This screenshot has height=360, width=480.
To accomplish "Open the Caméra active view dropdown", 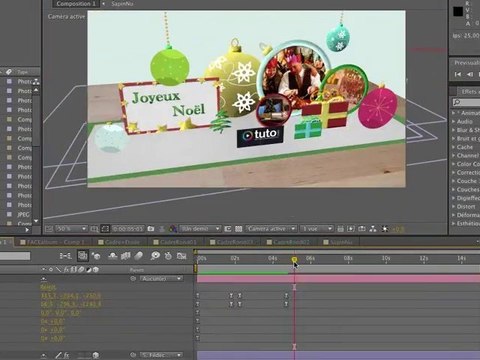I will 271,229.
